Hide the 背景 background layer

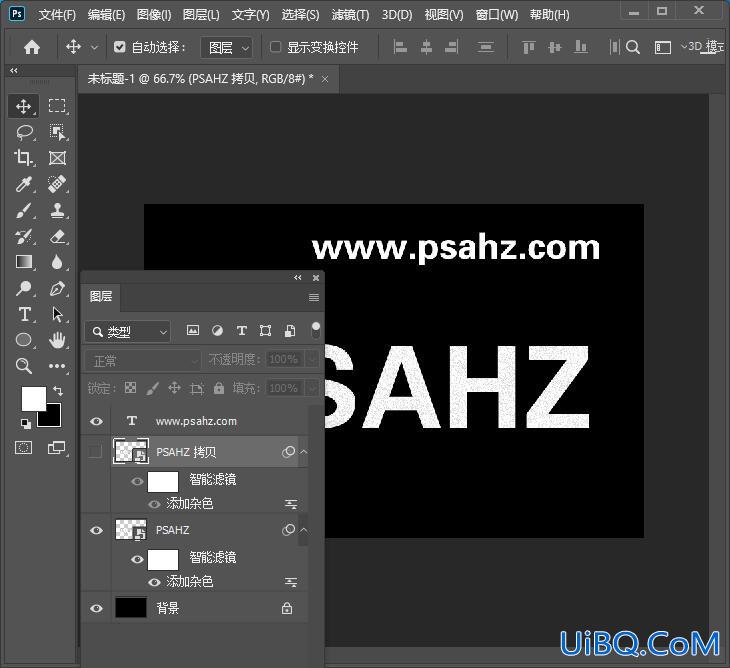click(96, 608)
